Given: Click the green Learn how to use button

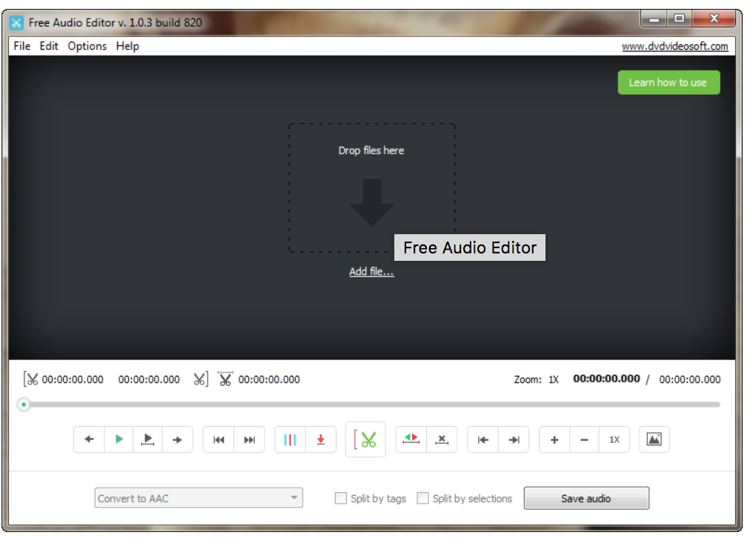Looking at the screenshot, I should (x=669, y=82).
